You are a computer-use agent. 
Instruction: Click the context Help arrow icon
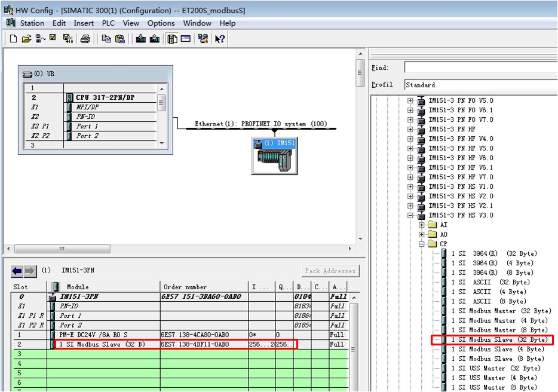[x=220, y=39]
